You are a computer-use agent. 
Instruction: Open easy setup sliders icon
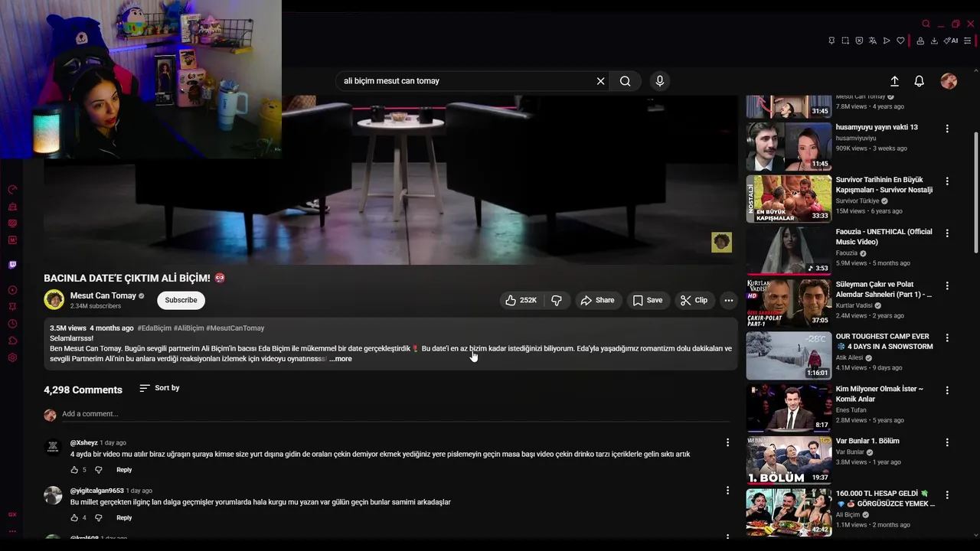coord(969,41)
